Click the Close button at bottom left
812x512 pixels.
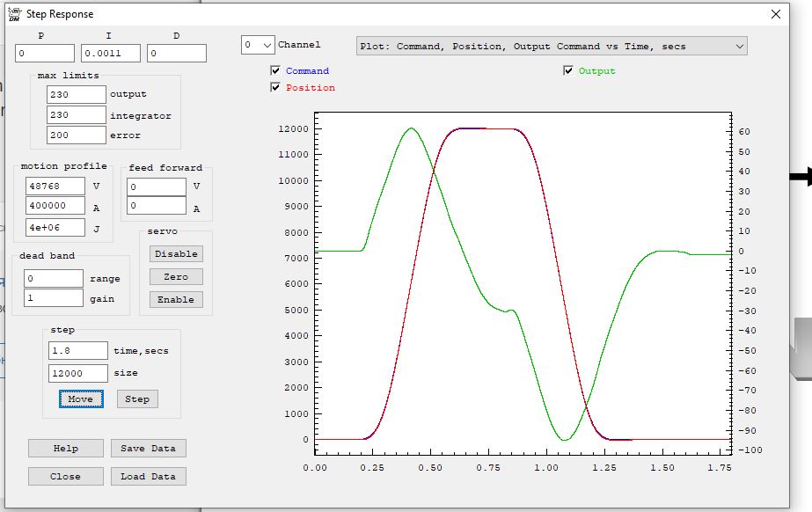[65, 476]
